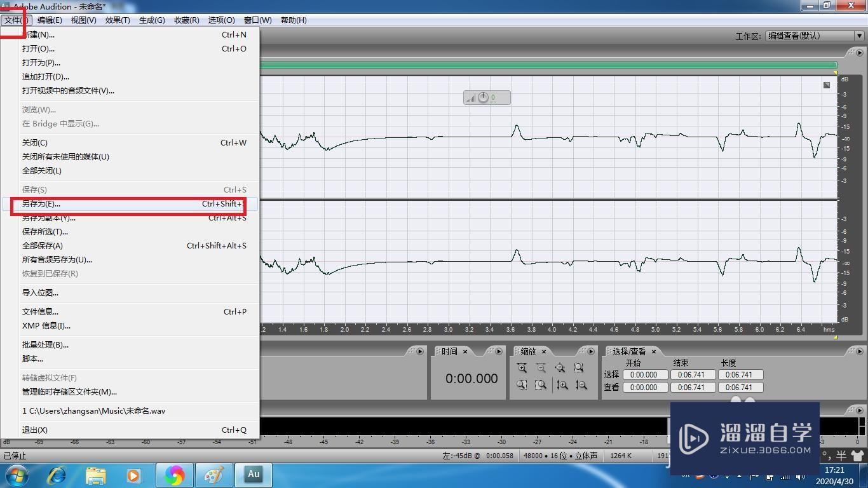Choose 导入位图... menu entry
Viewport: 868px width, 488px height.
tap(130, 293)
